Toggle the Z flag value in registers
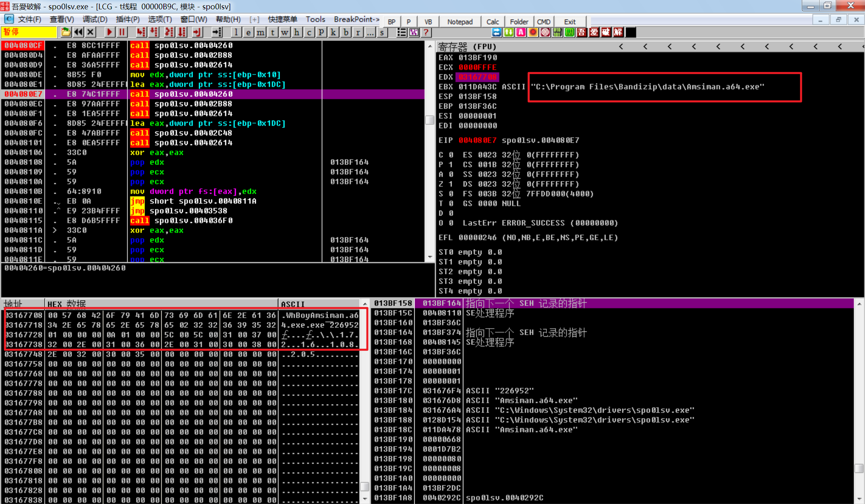This screenshot has height=504, width=865. (451, 184)
